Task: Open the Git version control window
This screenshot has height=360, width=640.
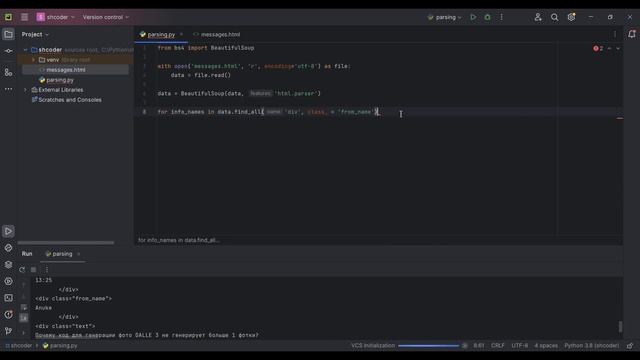Action: (8, 331)
